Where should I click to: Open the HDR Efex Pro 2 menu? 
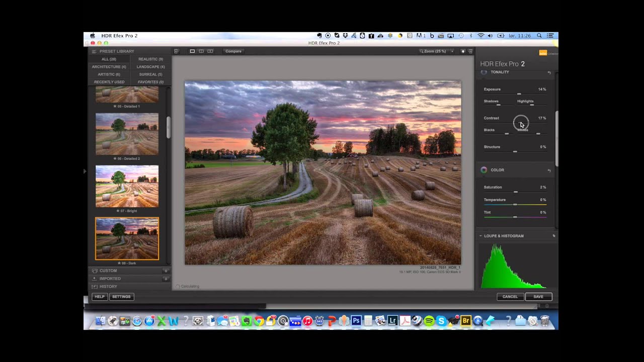click(119, 36)
